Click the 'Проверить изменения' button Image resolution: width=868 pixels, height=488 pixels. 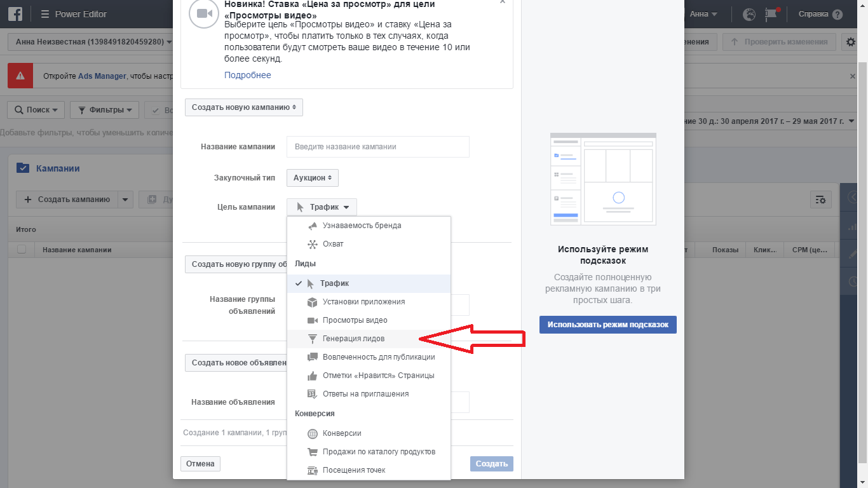point(779,42)
